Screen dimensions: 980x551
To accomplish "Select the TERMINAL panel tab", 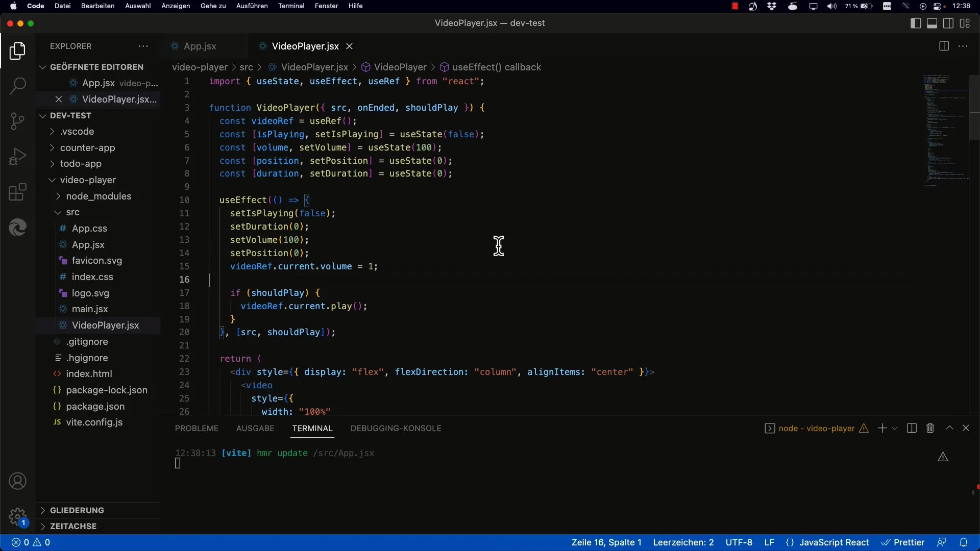I will click(x=312, y=428).
